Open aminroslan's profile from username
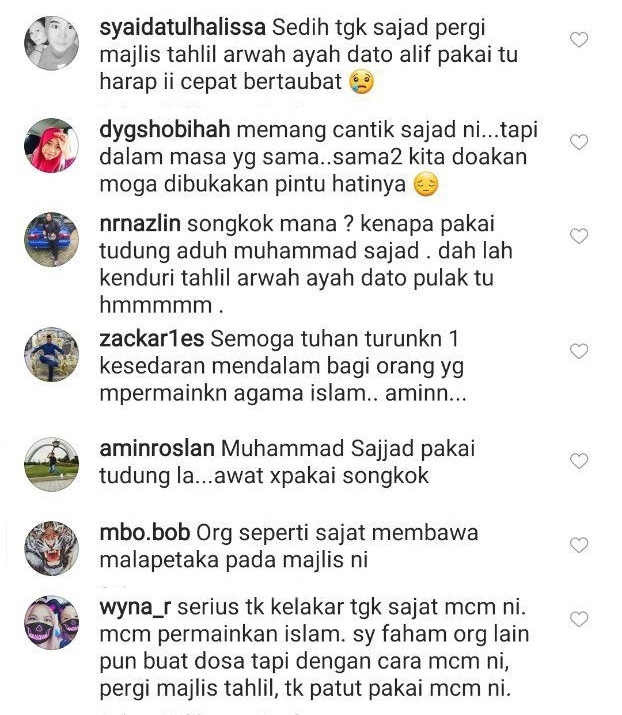This screenshot has width=622, height=715. (157, 449)
